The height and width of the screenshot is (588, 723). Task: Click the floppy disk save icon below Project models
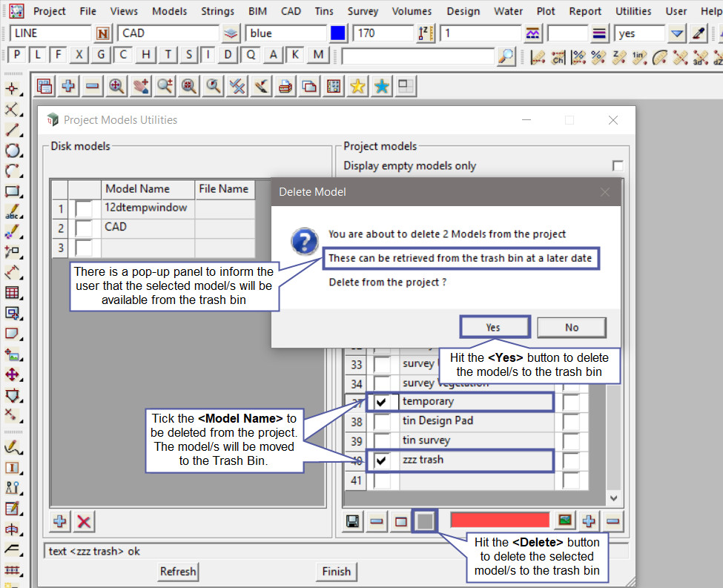pyautogui.click(x=354, y=521)
